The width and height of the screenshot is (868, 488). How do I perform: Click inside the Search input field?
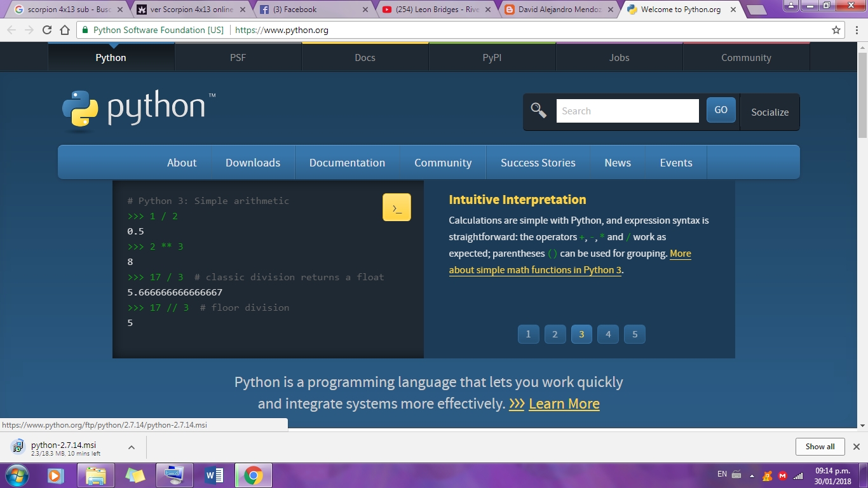pyautogui.click(x=627, y=111)
